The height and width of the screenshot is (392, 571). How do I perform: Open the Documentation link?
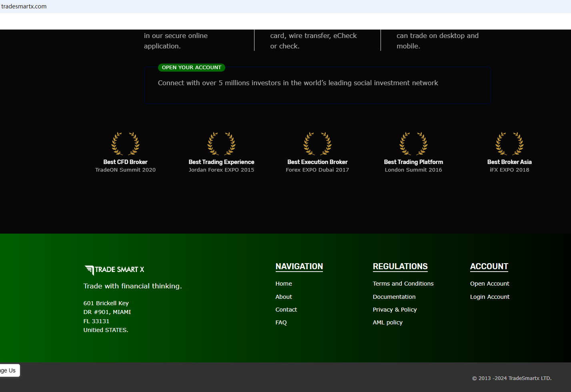pos(394,297)
